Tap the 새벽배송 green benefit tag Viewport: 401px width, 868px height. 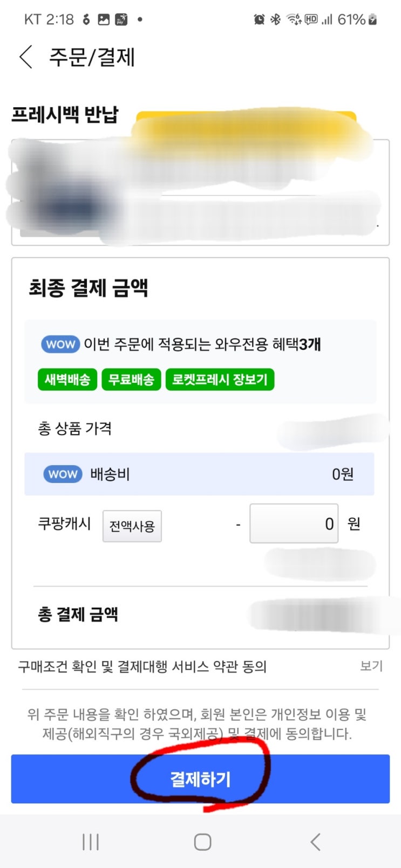tap(67, 380)
